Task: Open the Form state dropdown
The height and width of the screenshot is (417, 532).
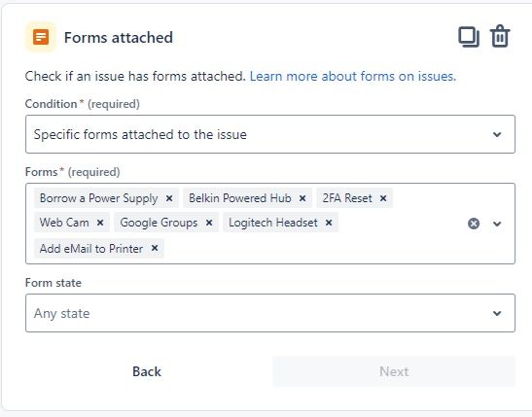Action: click(270, 313)
